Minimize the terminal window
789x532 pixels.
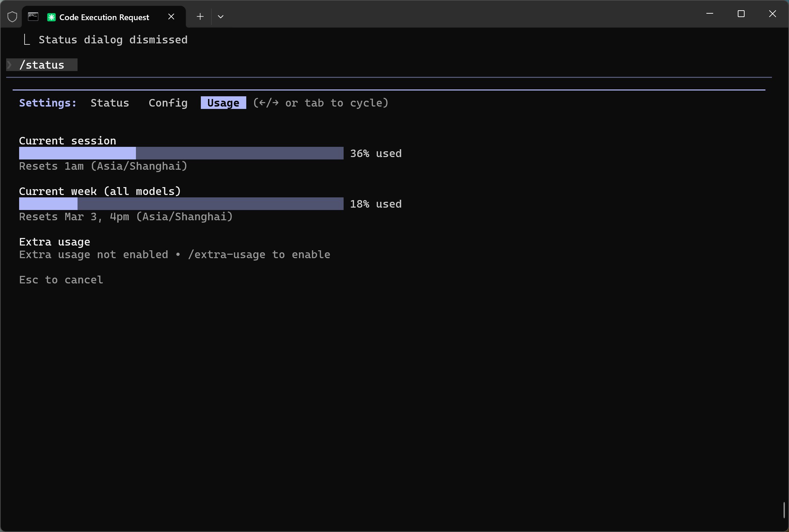pyautogui.click(x=710, y=14)
